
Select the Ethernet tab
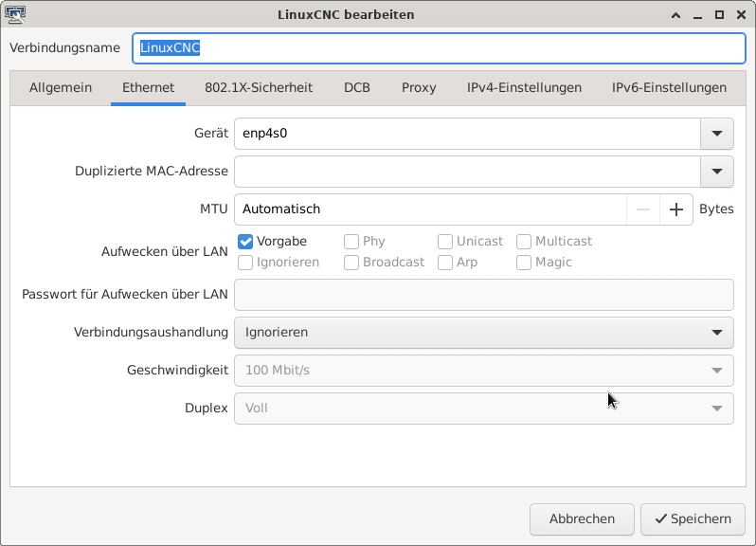(148, 88)
